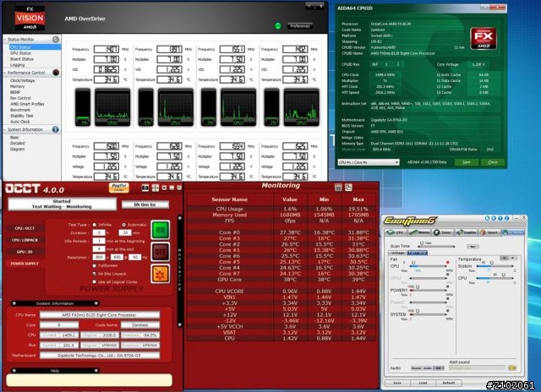
Task: Select Board Status in OverDrive sidebar
Action: pyautogui.click(x=22, y=59)
